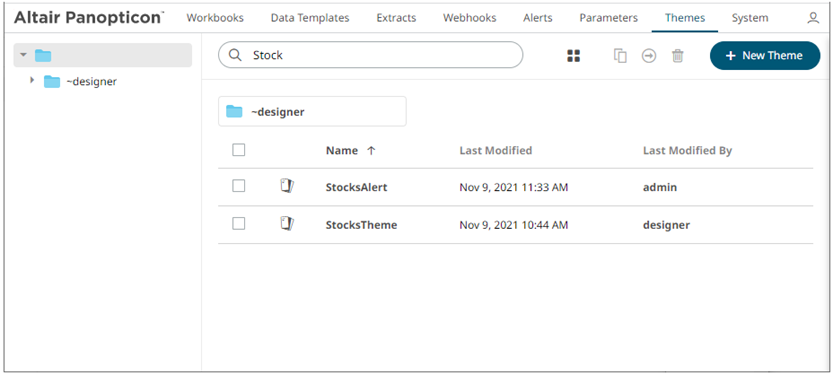Image resolution: width=833 pixels, height=375 pixels.
Task: Go to the Extracts tab
Action: pos(396,18)
